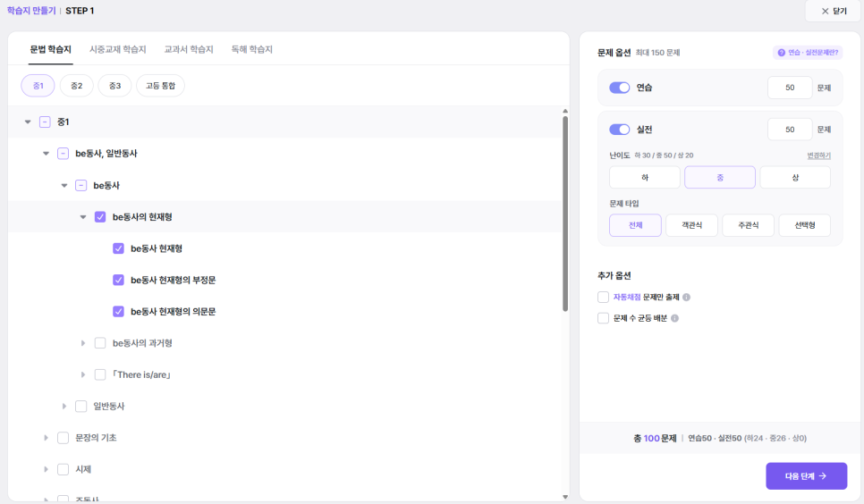864x504 pixels.
Task: Click the scrollbar down arrow in tree list
Action: point(564,497)
